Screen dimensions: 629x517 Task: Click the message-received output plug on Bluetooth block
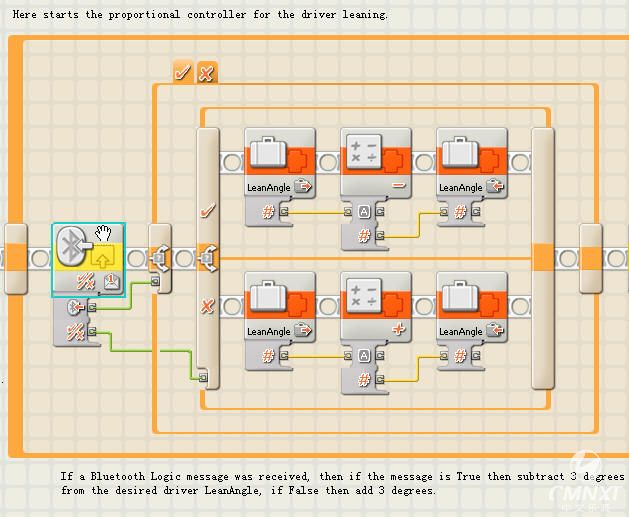[92, 308]
